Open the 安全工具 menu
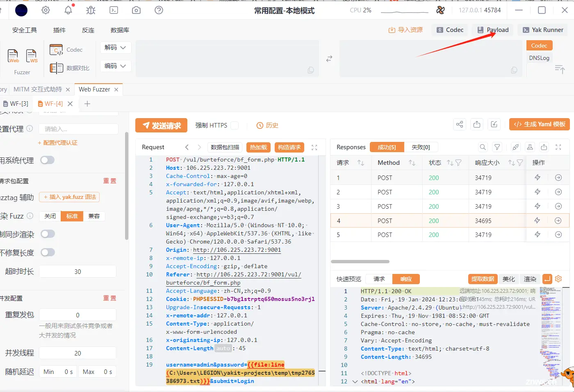 [25, 30]
